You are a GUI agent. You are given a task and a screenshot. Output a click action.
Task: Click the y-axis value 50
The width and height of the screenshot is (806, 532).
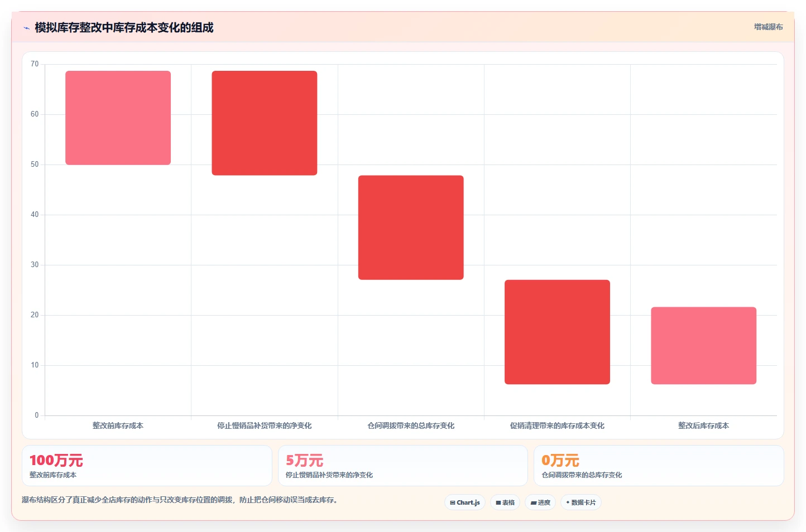tap(35, 165)
